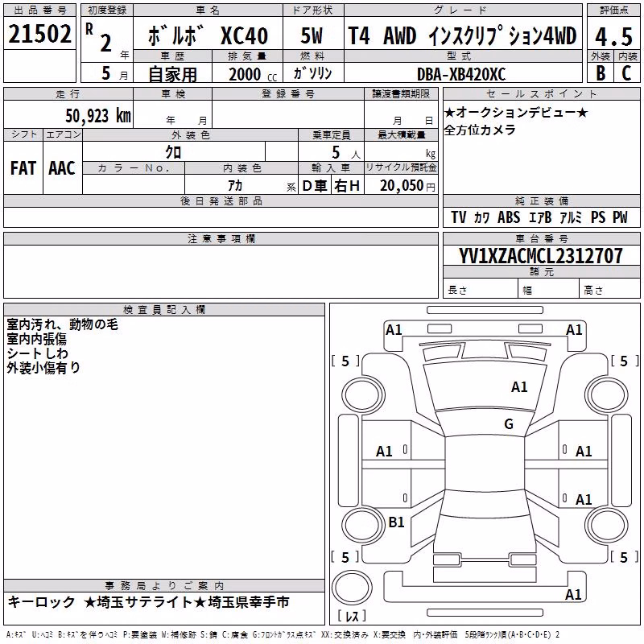The height and width of the screenshot is (644, 644).
Task: Click the B1 mark on rear left fender
Action: tap(396, 522)
